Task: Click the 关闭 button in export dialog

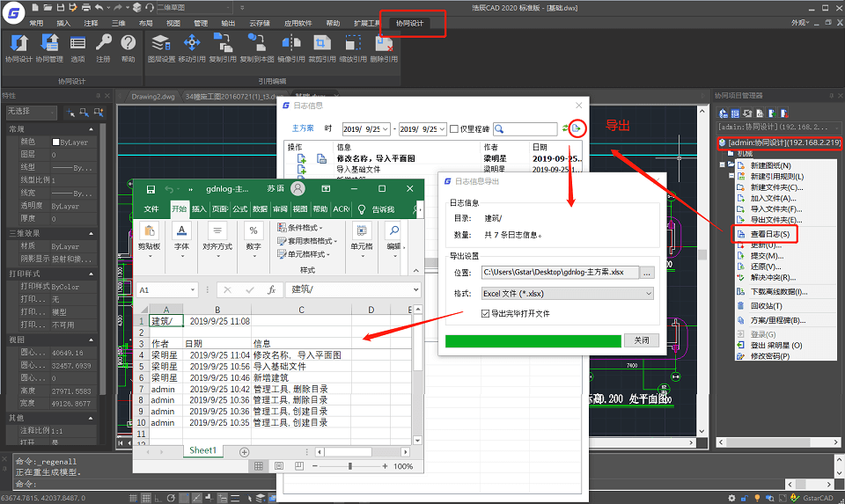Action: tap(642, 340)
